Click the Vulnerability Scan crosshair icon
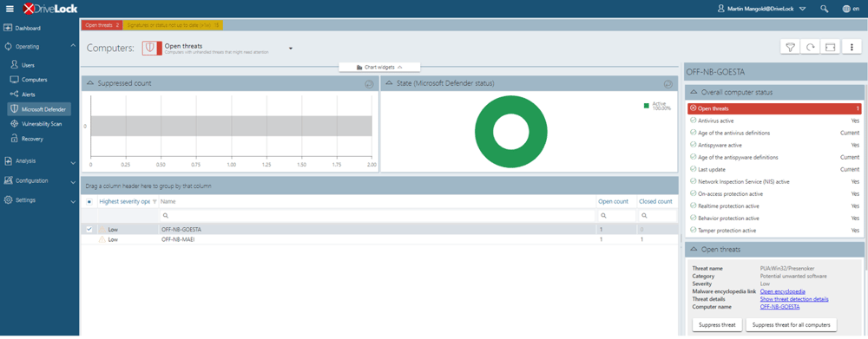Screen dimensions: 868x339 15,124
